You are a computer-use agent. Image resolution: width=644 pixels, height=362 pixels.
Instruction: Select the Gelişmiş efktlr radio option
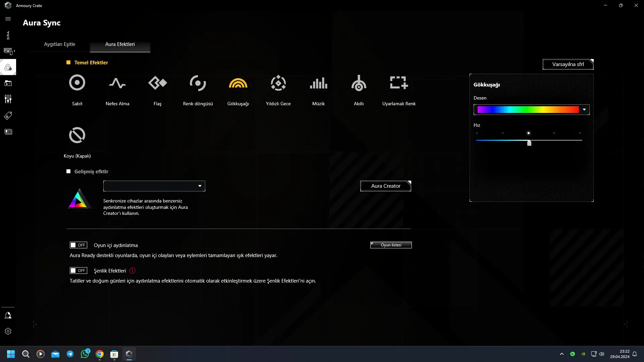[68, 171]
